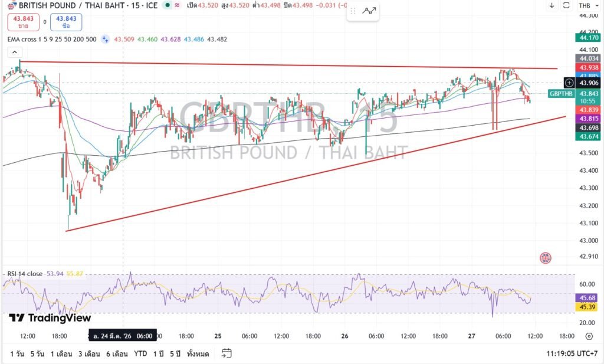Click the fullscreen frame icon at top right
Screen dimensions: 604x364
click(x=566, y=5)
